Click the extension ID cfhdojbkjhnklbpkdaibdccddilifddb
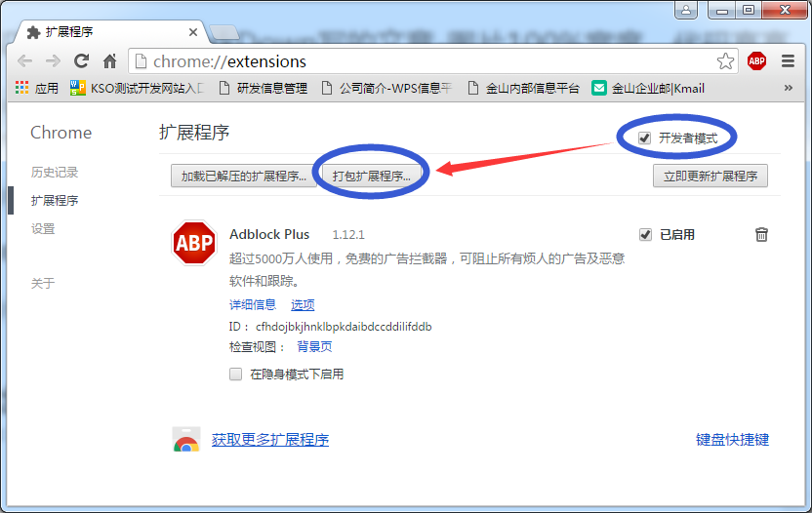812x513 pixels. point(344,327)
